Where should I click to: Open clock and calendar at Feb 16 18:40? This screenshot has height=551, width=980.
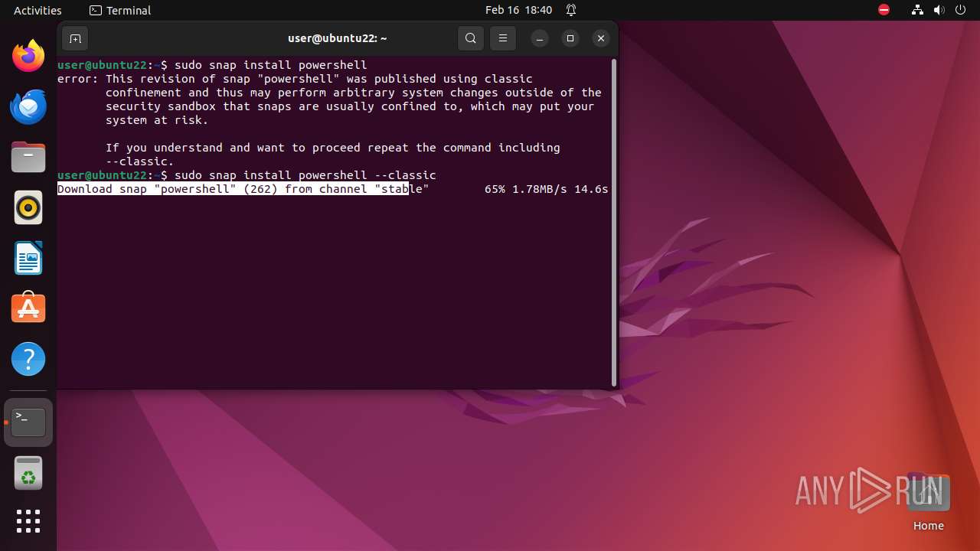click(x=518, y=10)
